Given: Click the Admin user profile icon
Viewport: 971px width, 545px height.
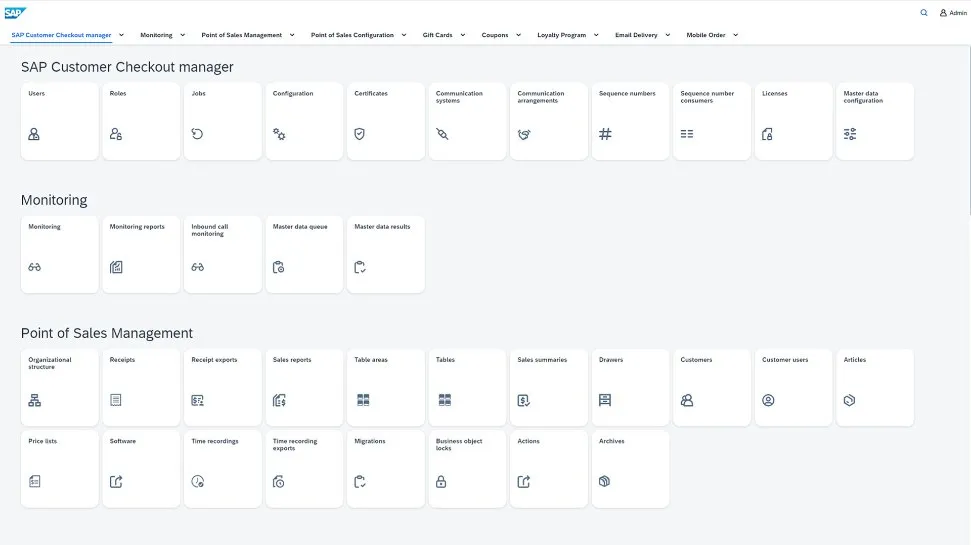Looking at the screenshot, I should click(943, 13).
